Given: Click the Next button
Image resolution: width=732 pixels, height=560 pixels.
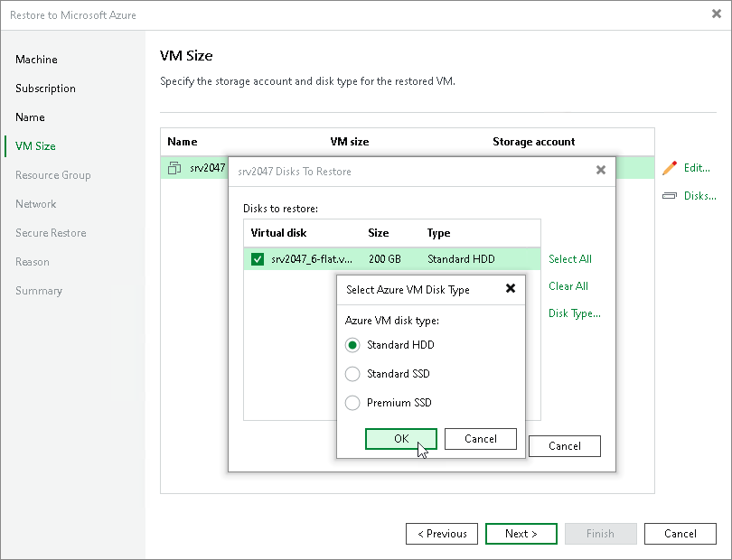Looking at the screenshot, I should (x=521, y=534).
